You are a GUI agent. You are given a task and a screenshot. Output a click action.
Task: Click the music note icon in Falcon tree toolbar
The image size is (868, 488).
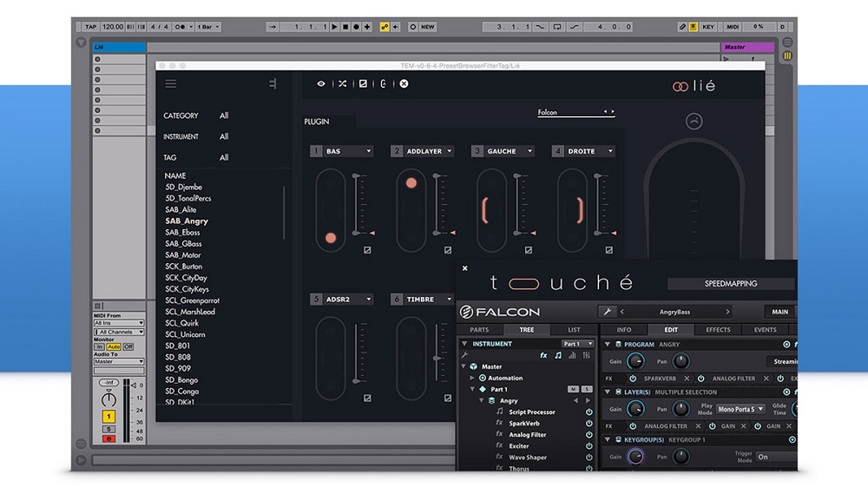point(558,355)
